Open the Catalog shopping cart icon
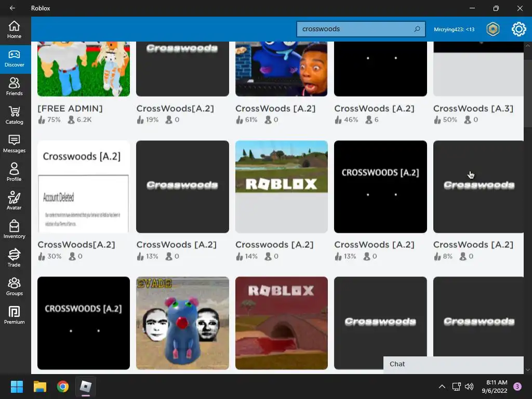532x399 pixels. pos(14,116)
